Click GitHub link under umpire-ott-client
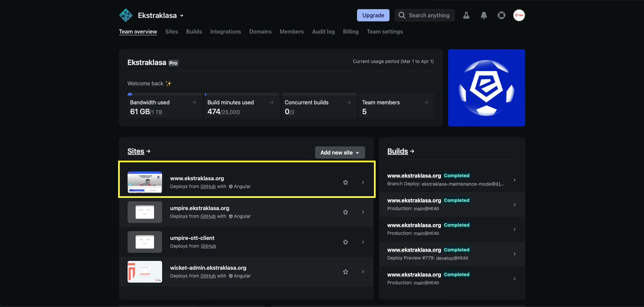 tap(208, 246)
